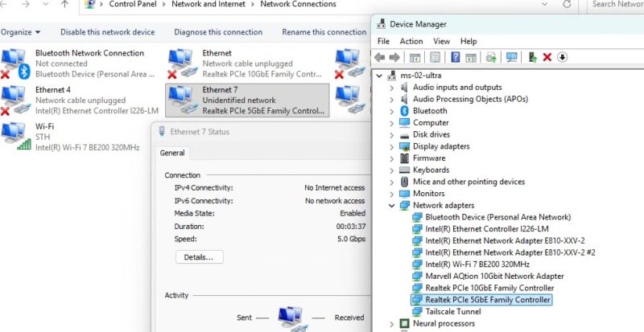
Task: Expand the Neural processors category chevron
Action: point(391,324)
